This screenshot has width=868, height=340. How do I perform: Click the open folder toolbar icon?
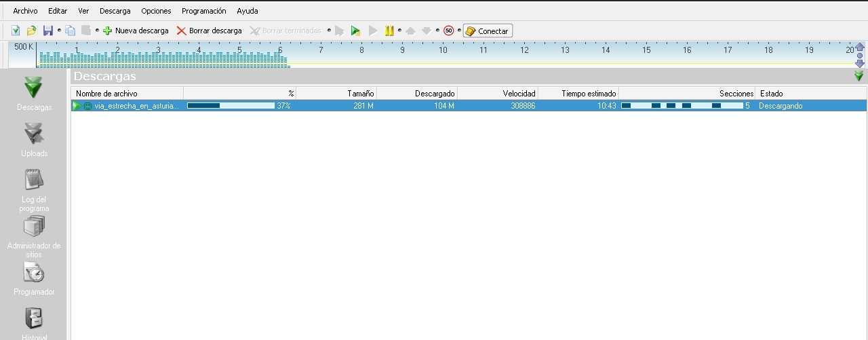pos(31,31)
